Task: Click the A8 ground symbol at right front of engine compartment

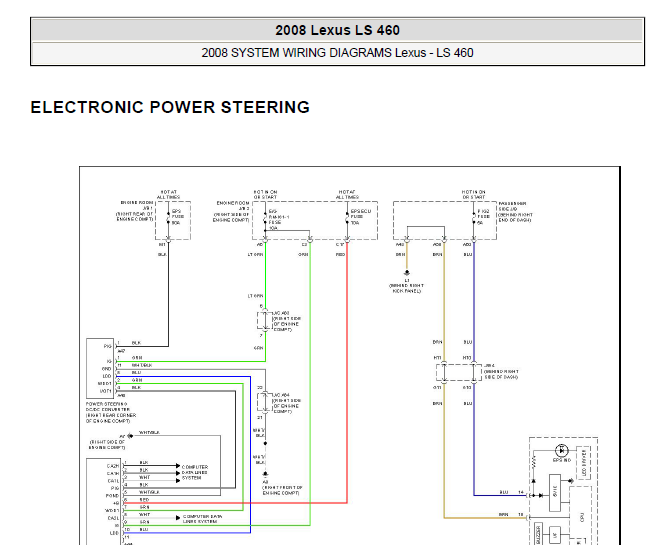Action: tap(265, 473)
